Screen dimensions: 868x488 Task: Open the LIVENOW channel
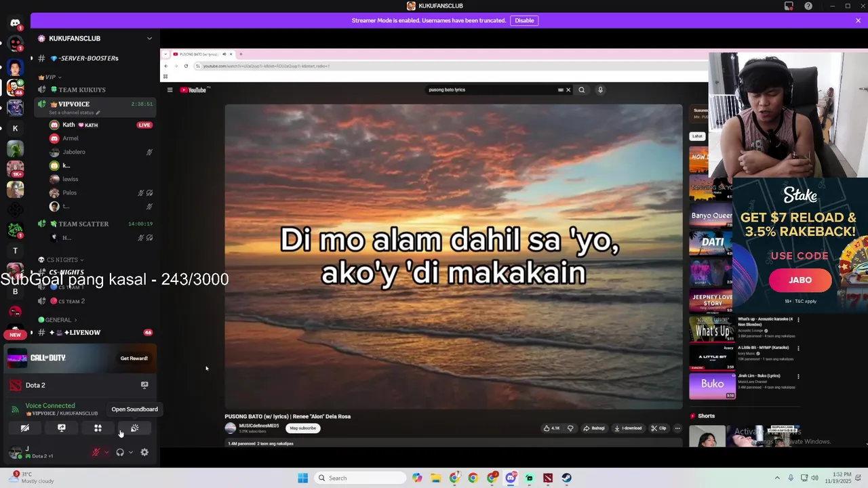(x=95, y=333)
